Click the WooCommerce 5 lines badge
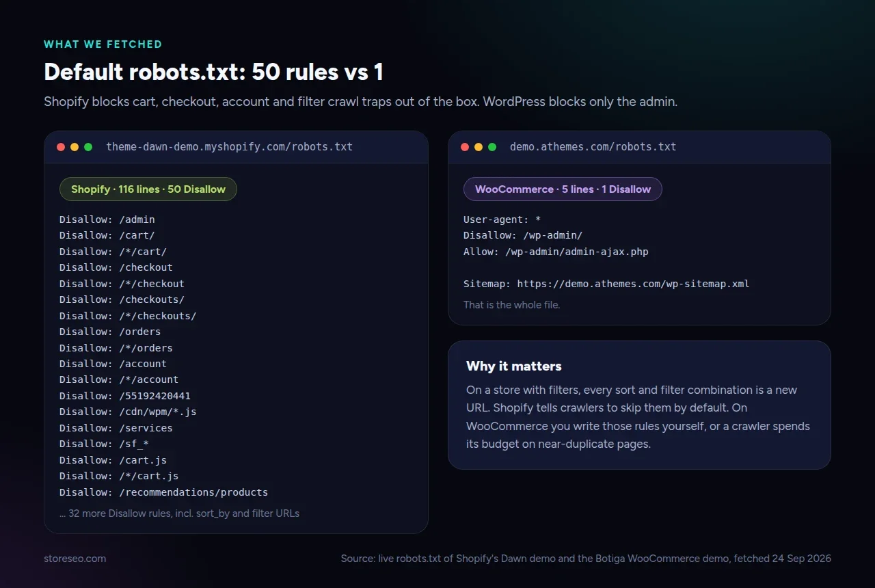Viewport: 875px width, 588px height. pos(563,189)
